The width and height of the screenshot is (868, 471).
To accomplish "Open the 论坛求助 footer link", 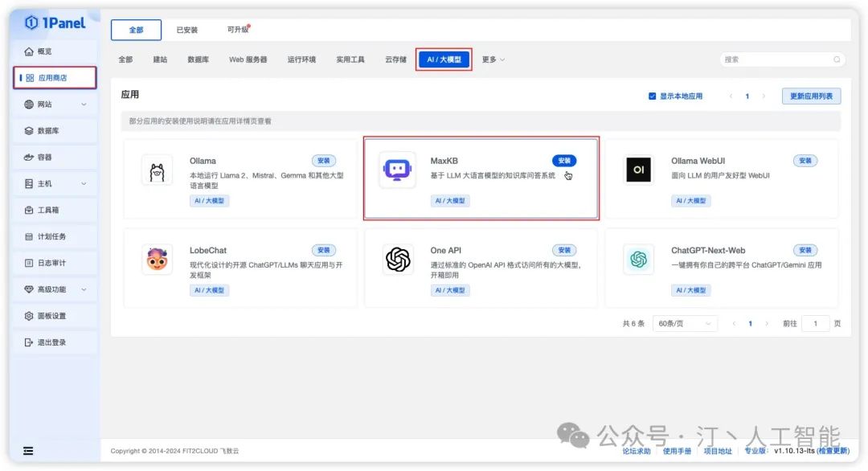I will [x=636, y=452].
